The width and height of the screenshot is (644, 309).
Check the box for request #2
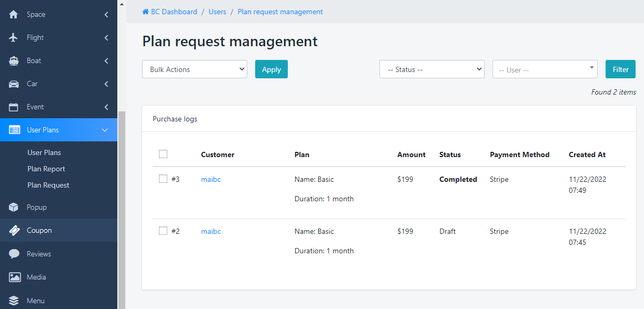(163, 231)
